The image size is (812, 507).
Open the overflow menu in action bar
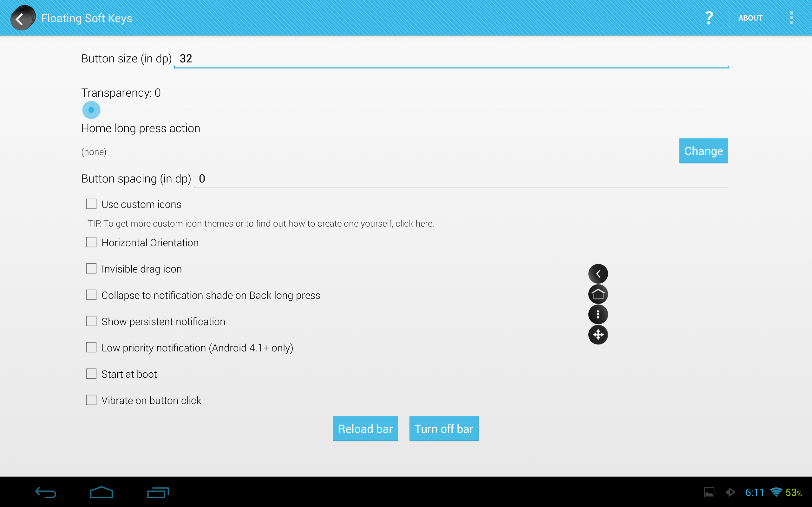(791, 18)
